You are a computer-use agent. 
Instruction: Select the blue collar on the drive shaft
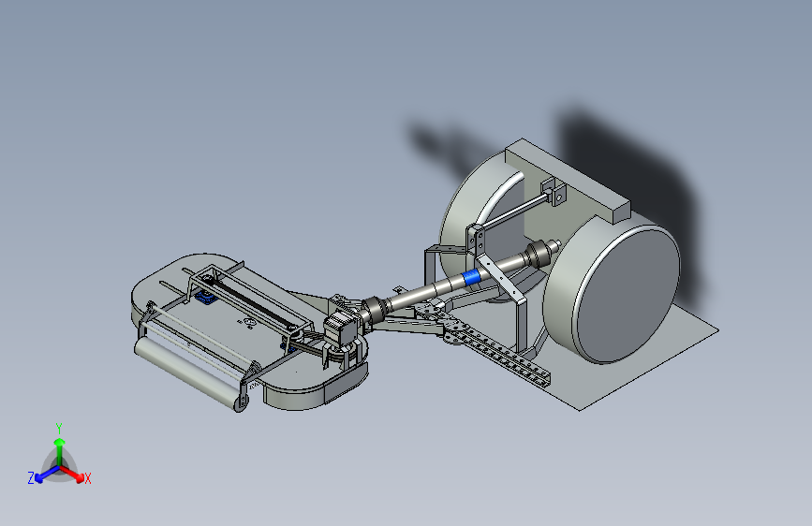[x=471, y=277]
